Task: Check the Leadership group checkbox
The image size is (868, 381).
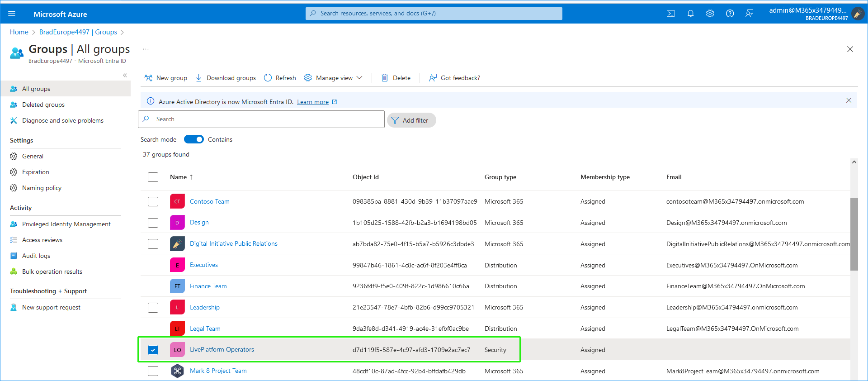Action: pyautogui.click(x=153, y=308)
